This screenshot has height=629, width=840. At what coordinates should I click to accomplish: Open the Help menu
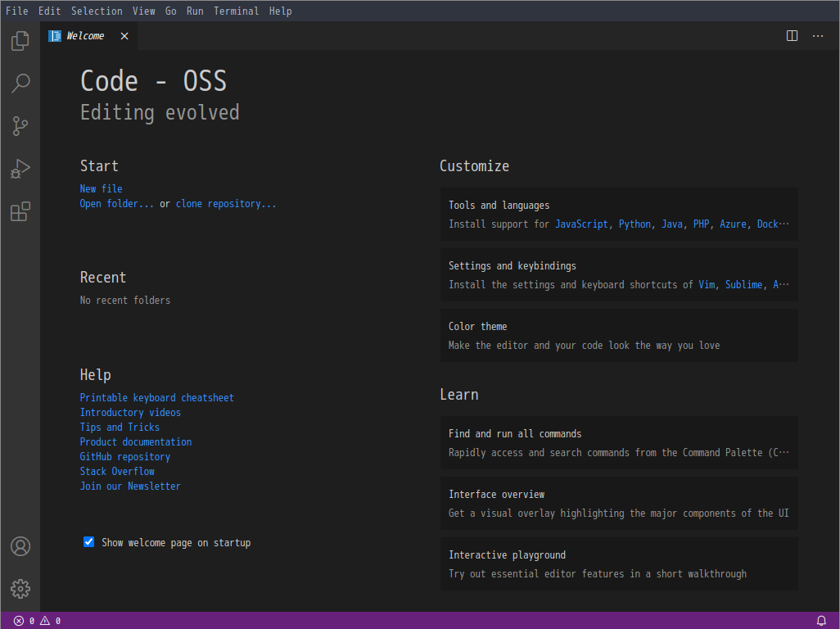click(x=280, y=11)
